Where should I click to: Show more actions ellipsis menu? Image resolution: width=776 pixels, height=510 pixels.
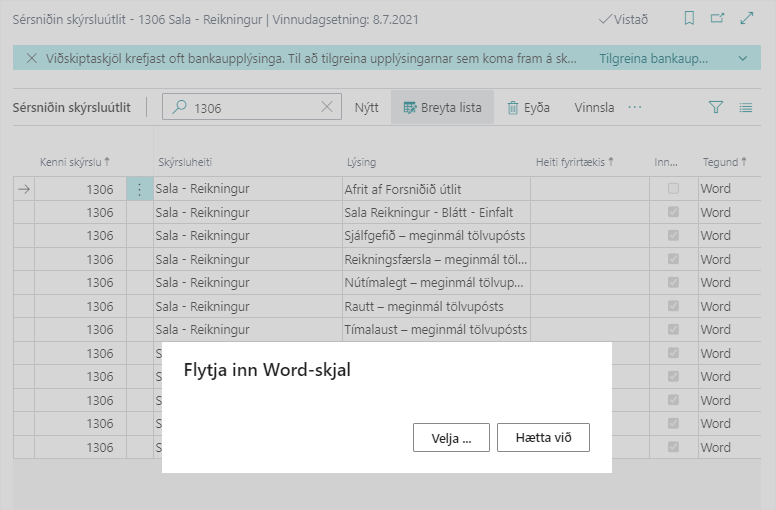pos(634,107)
